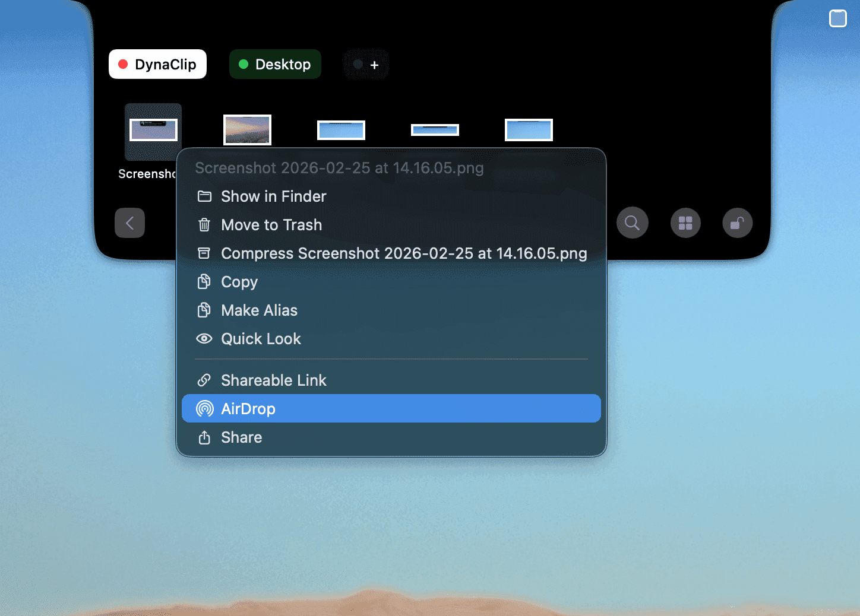Screen dimensions: 860x616
Task: Click the Screenshot file name label
Action: point(147,174)
